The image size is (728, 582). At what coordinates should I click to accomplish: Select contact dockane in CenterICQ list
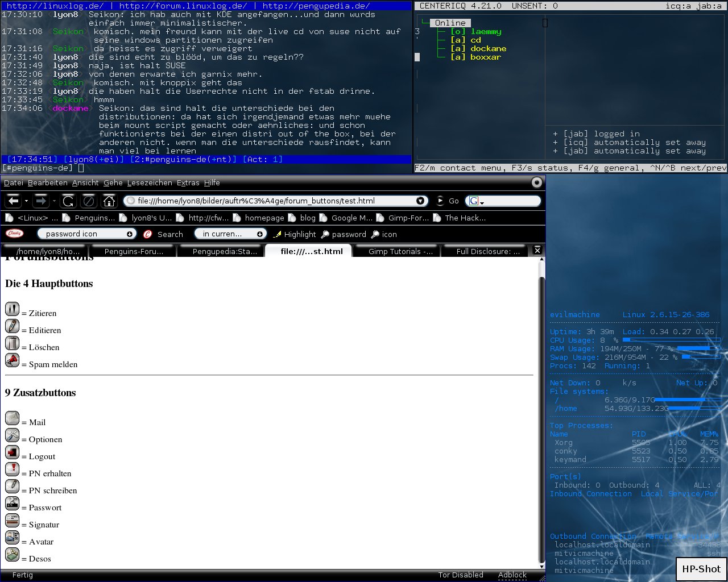pos(488,48)
